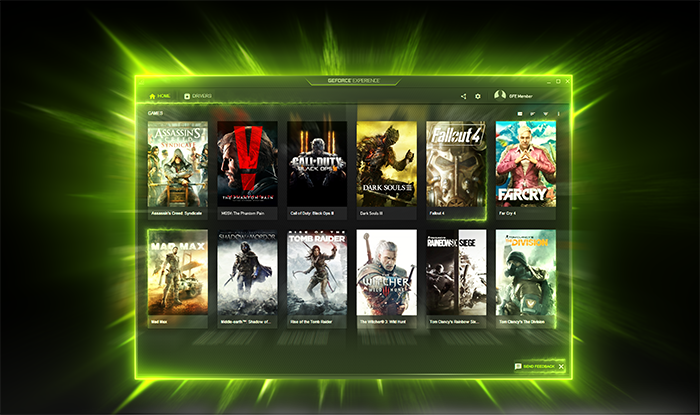Click the Send Feedback button
Viewport: 700px width, 415px height.
[x=534, y=366]
